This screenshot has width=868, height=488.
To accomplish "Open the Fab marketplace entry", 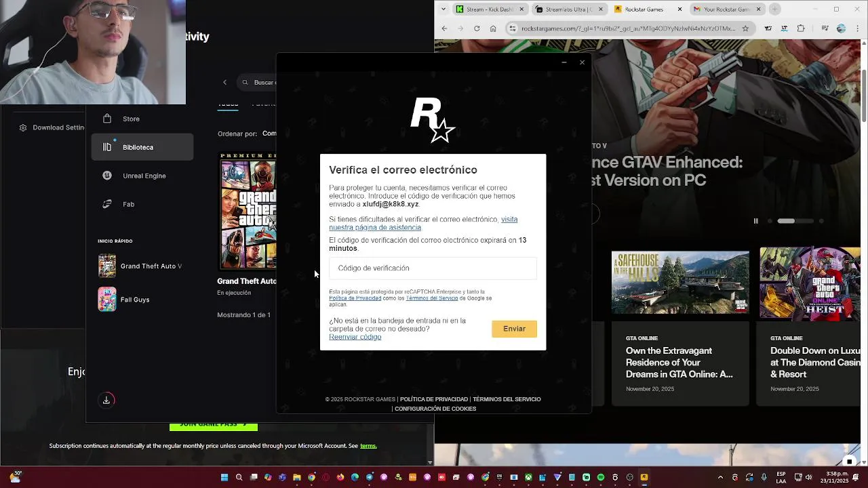I will pos(142,204).
